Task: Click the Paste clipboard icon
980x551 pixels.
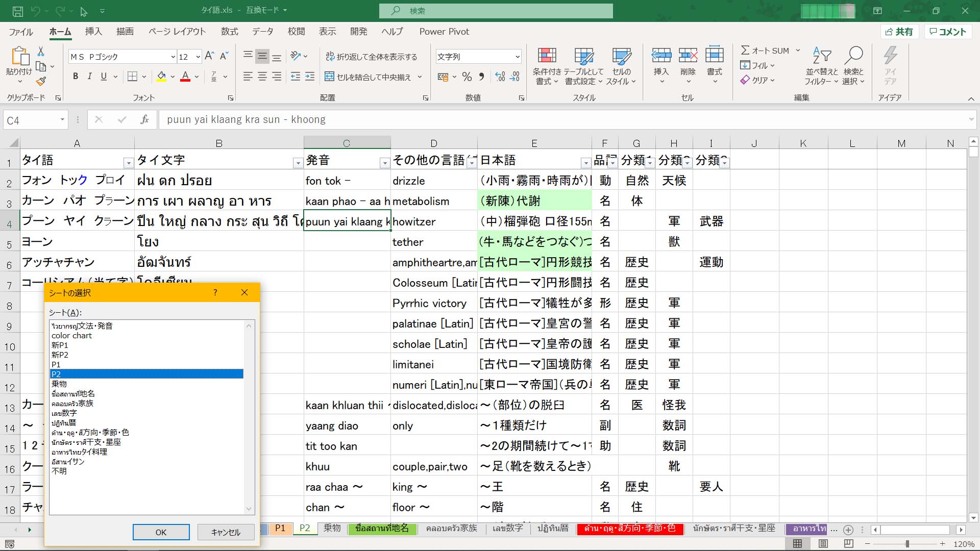Action: click(19, 56)
